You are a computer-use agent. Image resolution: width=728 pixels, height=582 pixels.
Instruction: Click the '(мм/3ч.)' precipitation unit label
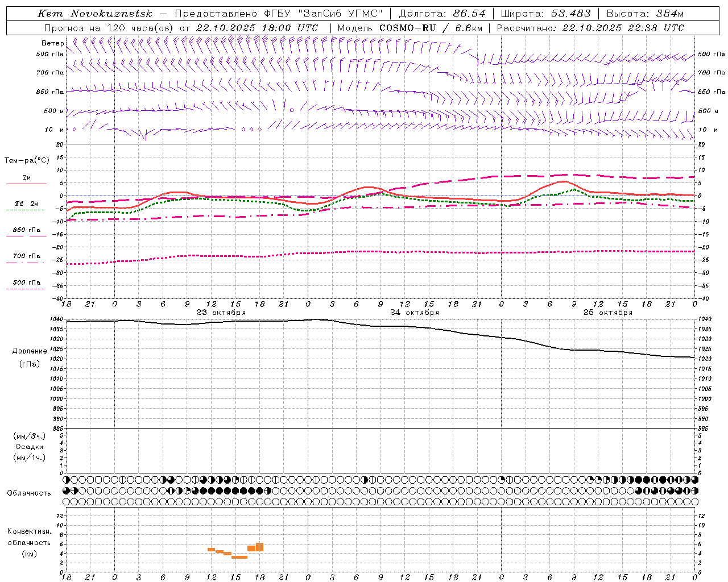(30, 436)
